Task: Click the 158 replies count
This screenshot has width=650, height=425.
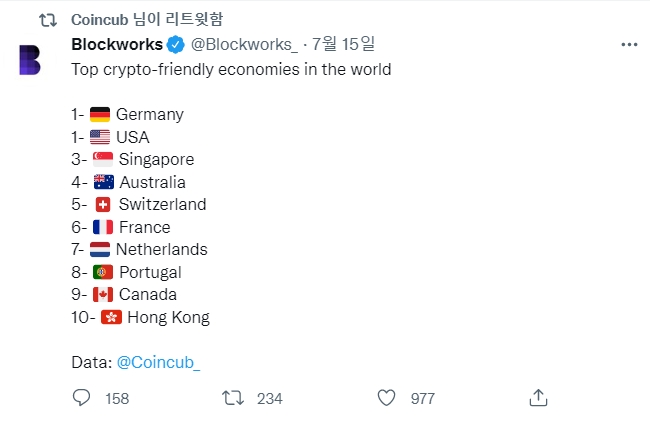Action: pyautogui.click(x=117, y=398)
